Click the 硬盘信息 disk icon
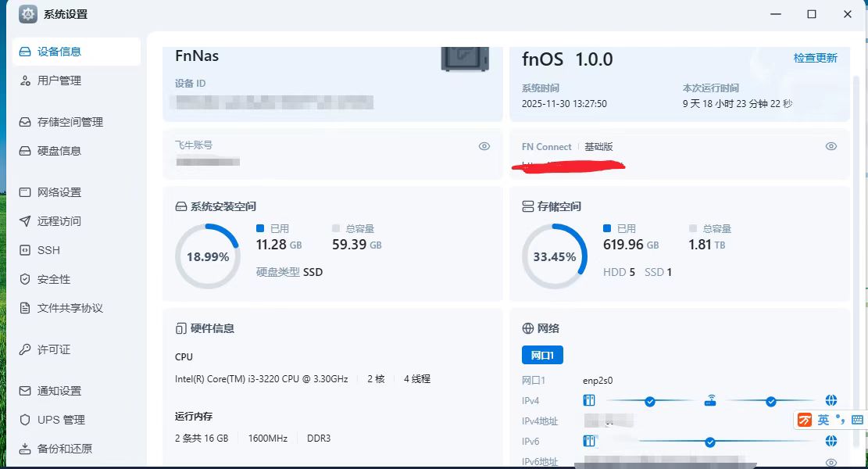868x469 pixels. (x=25, y=151)
